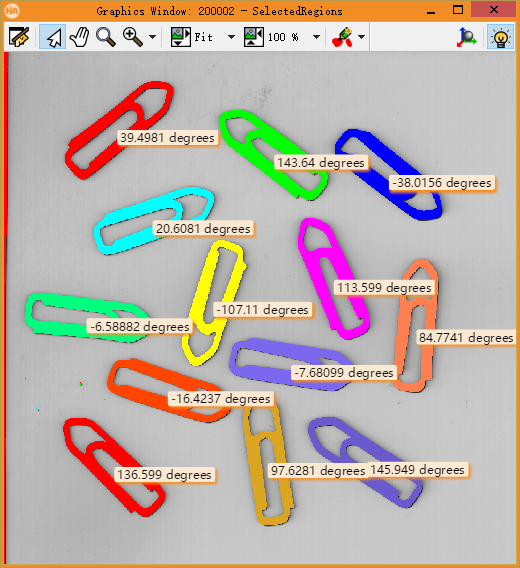Click the 20.6081 degrees label
520x568 pixels.
tap(203, 229)
